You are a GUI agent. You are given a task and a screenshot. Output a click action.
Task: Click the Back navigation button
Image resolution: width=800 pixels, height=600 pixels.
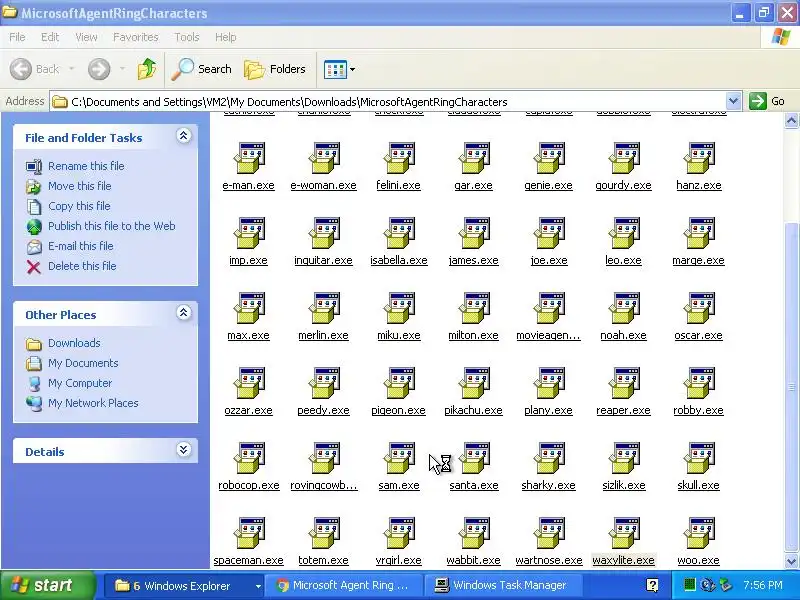click(x=35, y=69)
